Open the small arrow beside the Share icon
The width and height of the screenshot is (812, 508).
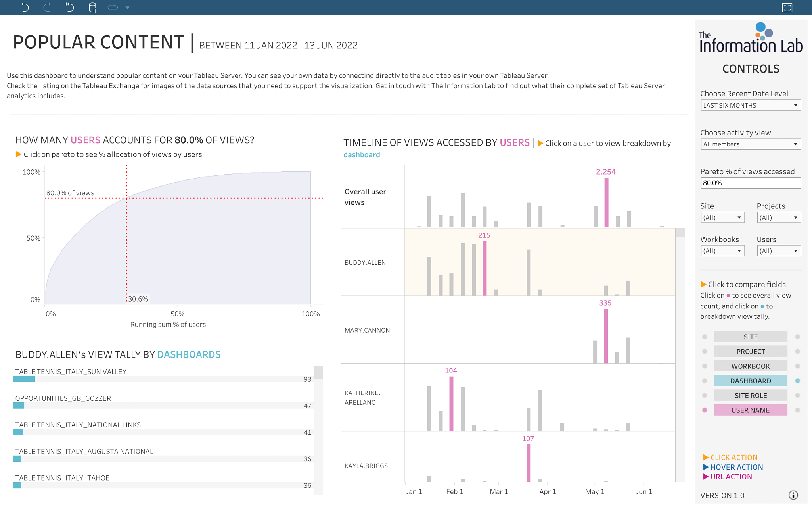click(127, 8)
